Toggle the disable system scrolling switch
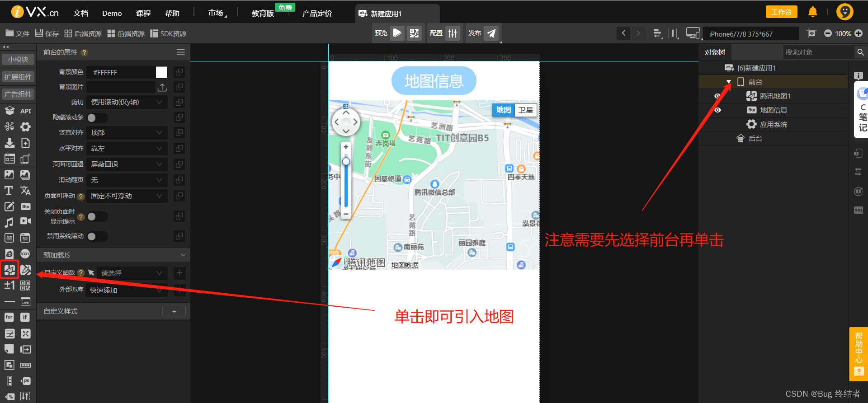Viewport: 868px width, 403px height. tap(97, 236)
